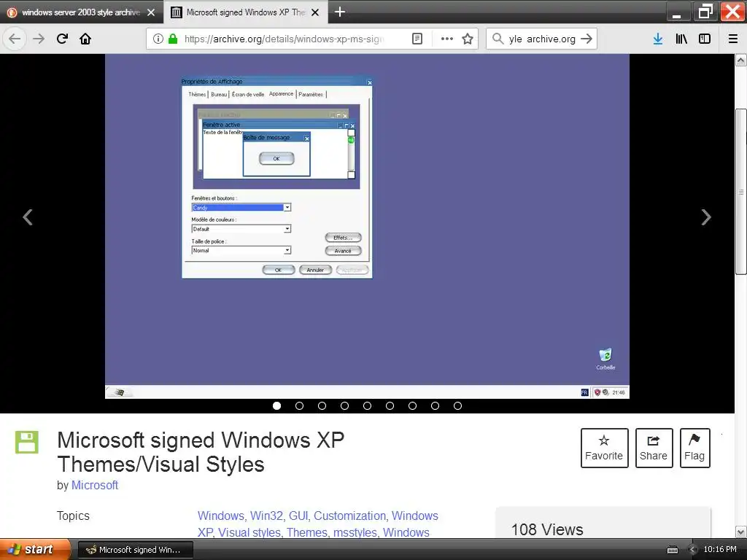Open page actions three-dot menu
This screenshot has height=560, width=747.
coord(447,39)
